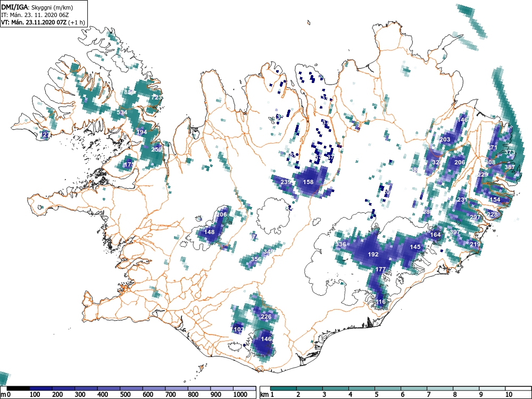The image size is (532, 399).
Task: Click the 308 value label
Action: (x=491, y=162)
